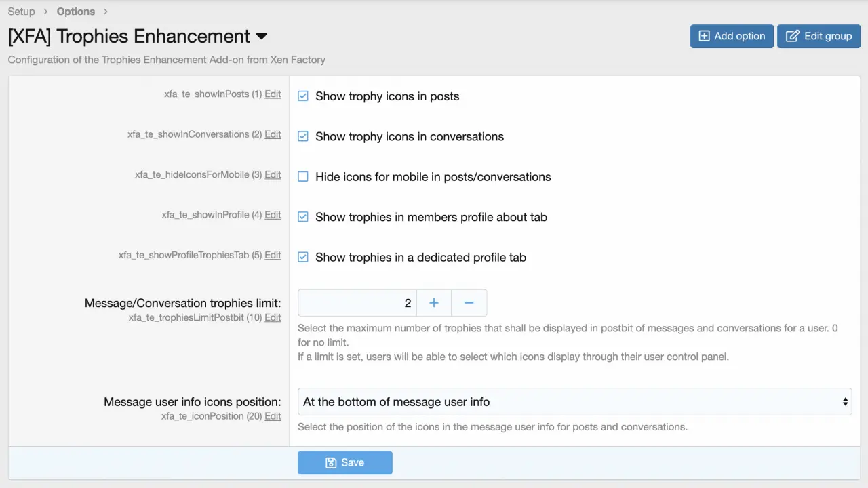Click Message/Conversation trophies limit label
Image resolution: width=868 pixels, height=488 pixels.
click(183, 303)
